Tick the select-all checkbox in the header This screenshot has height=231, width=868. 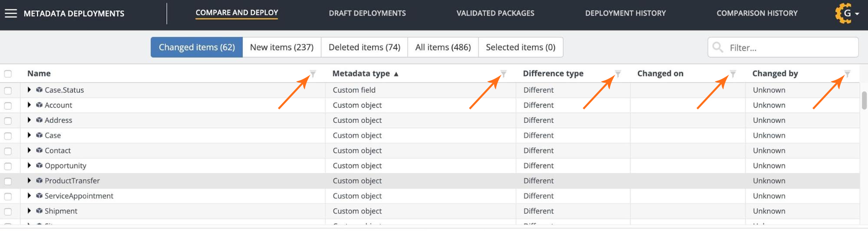(x=8, y=74)
